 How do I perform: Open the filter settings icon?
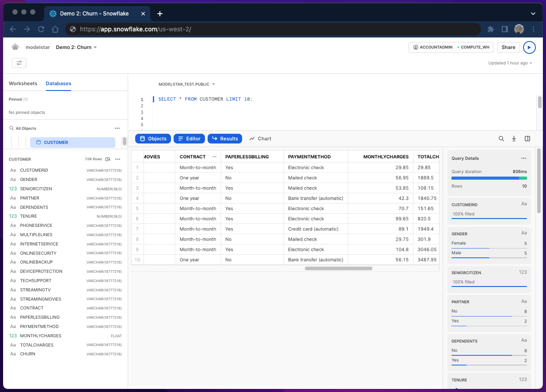click(19, 63)
